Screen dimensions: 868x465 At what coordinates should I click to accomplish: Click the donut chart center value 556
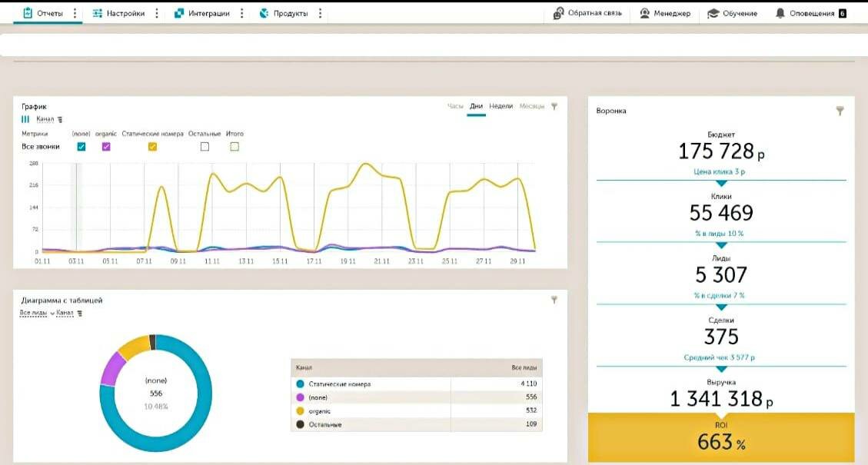156,394
